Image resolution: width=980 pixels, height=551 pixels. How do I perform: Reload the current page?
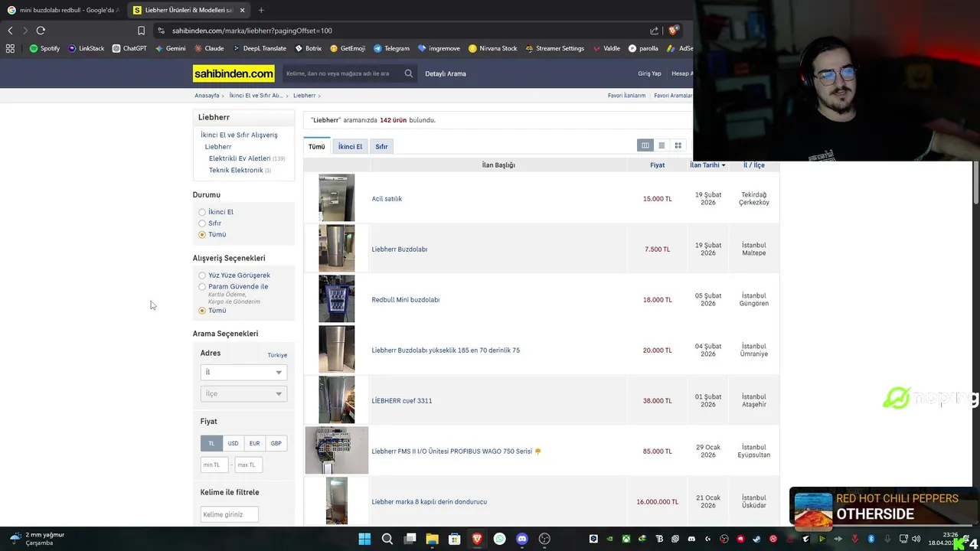tap(41, 31)
